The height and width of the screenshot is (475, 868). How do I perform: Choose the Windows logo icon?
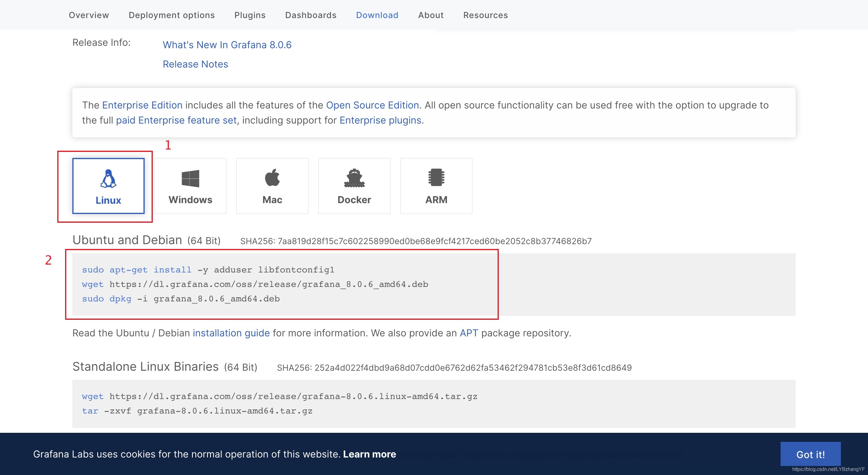190,178
